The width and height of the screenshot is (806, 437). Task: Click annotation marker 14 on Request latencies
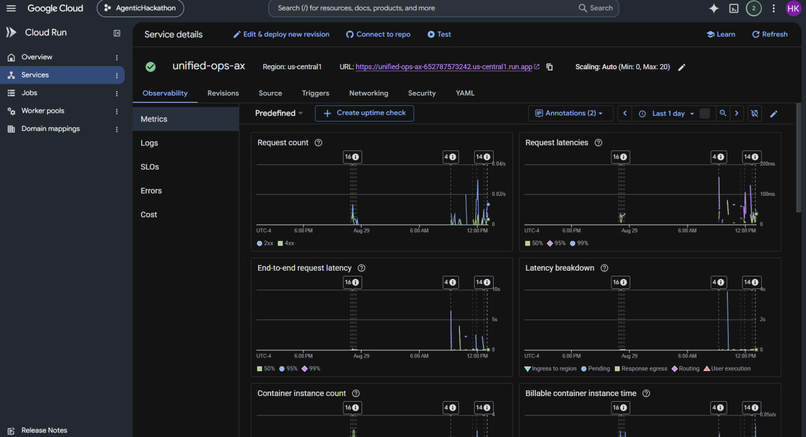coord(751,157)
